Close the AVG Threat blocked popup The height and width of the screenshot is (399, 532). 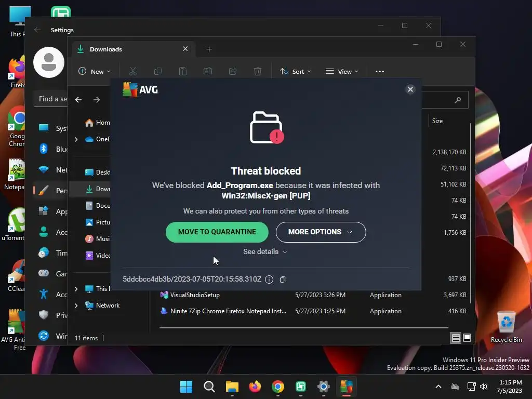click(410, 89)
